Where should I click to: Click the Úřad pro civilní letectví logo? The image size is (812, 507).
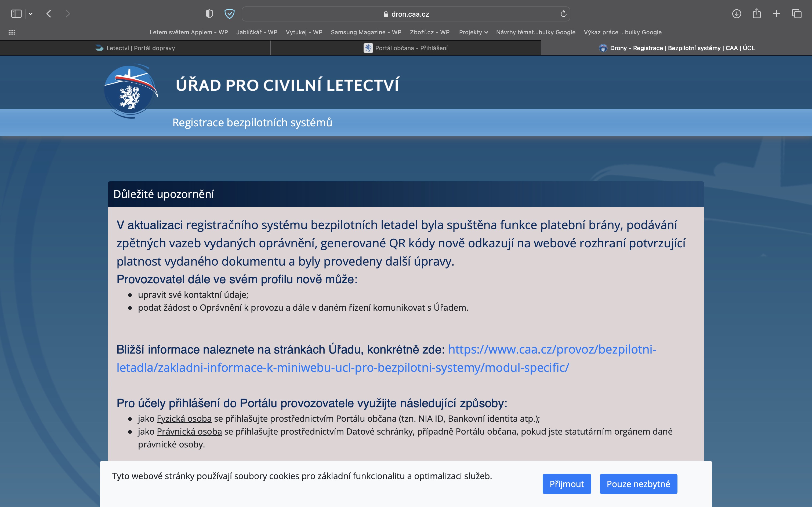[130, 91]
